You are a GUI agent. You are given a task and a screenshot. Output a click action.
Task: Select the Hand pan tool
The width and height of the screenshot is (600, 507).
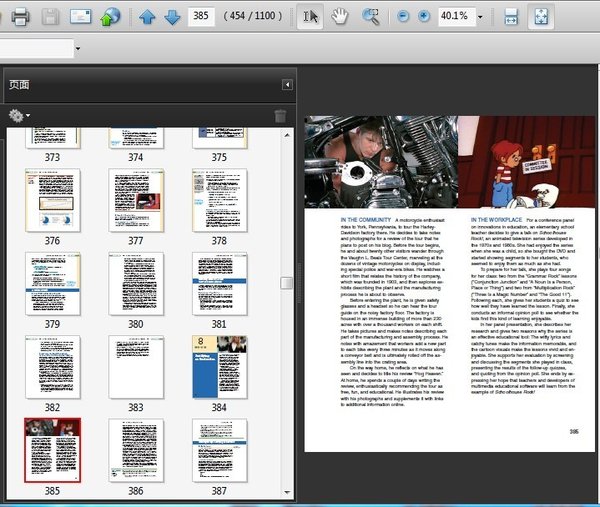[x=340, y=17]
